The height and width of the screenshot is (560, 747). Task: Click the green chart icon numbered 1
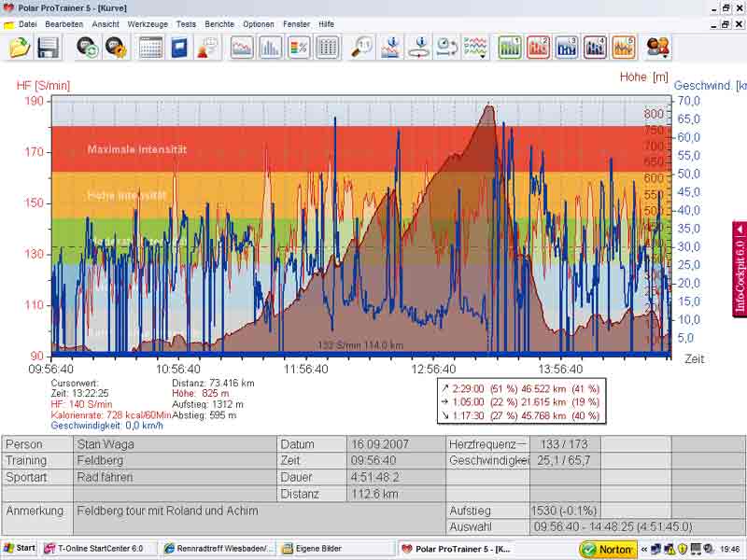(510, 47)
